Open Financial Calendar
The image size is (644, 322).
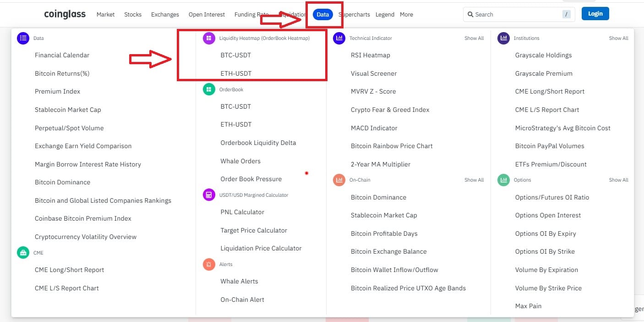(x=62, y=55)
